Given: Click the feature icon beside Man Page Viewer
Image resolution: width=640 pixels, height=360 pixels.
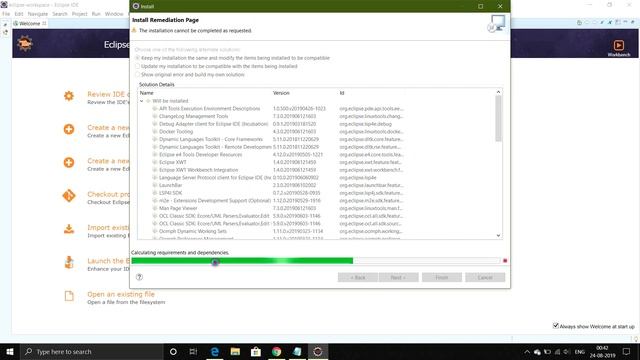Looking at the screenshot, I should tap(155, 208).
